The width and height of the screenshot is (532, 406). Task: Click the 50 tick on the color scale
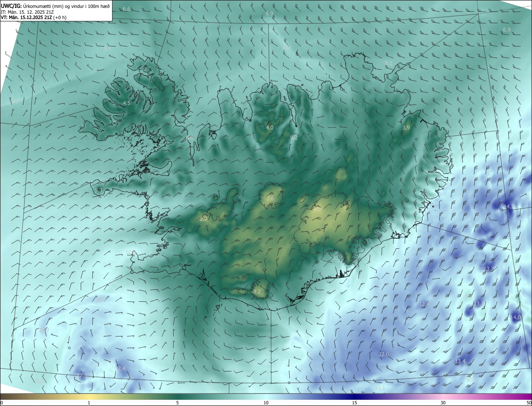[x=528, y=403]
